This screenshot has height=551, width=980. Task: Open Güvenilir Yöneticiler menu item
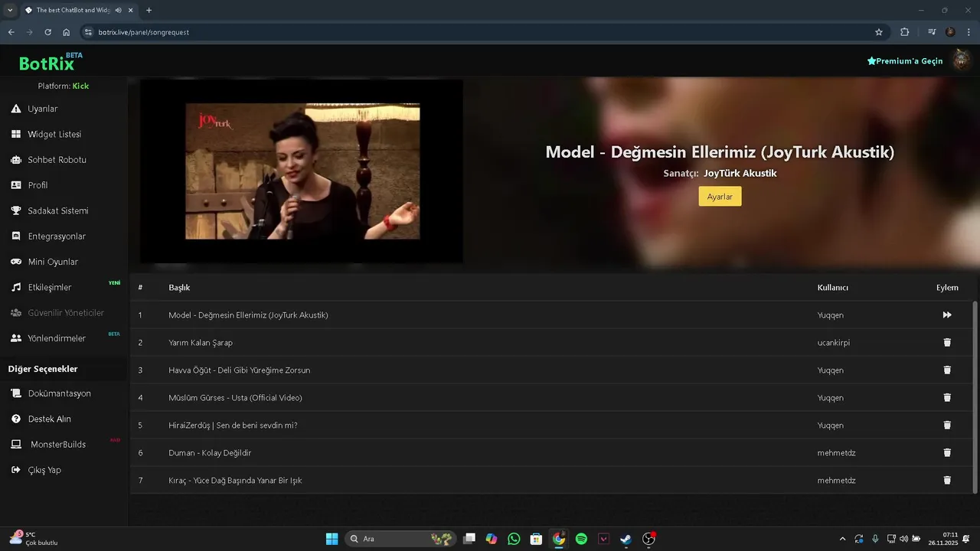(64, 312)
